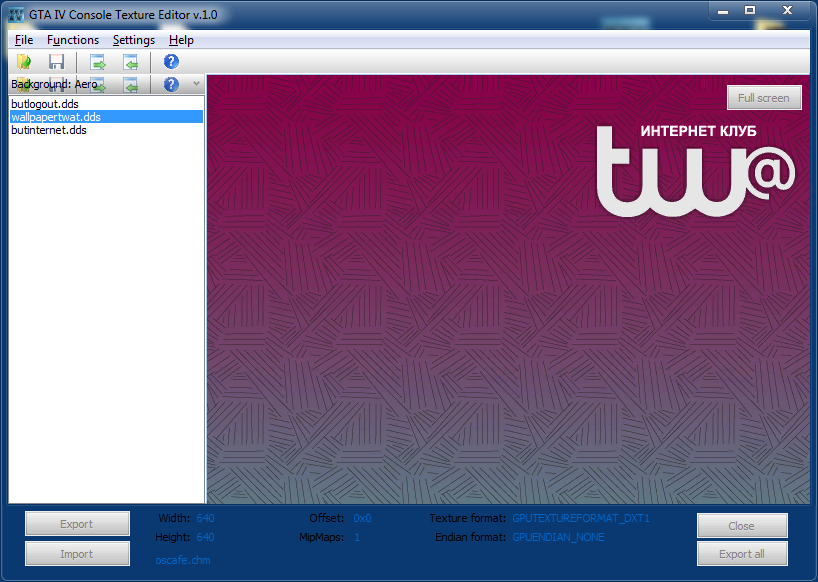Click the help icon in the second toolbar row
818x582 pixels.
tap(171, 85)
